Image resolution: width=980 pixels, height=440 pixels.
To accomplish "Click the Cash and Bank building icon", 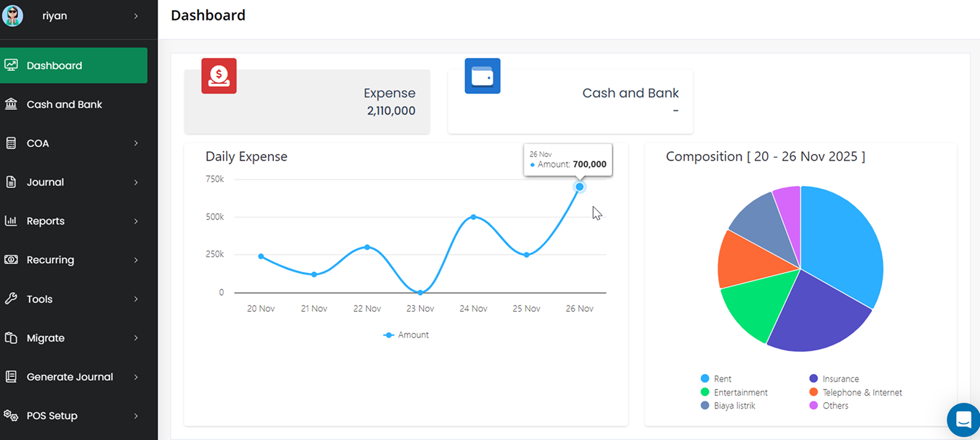I will point(11,104).
